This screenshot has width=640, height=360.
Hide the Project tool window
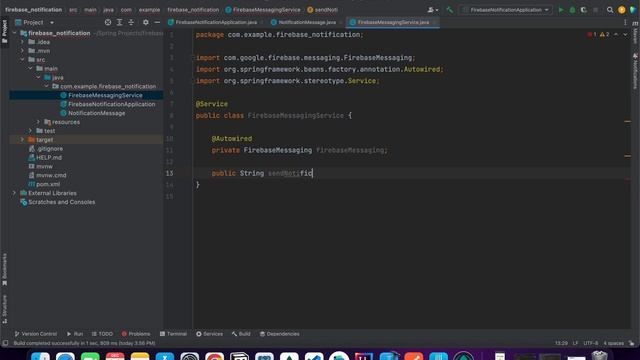click(157, 22)
